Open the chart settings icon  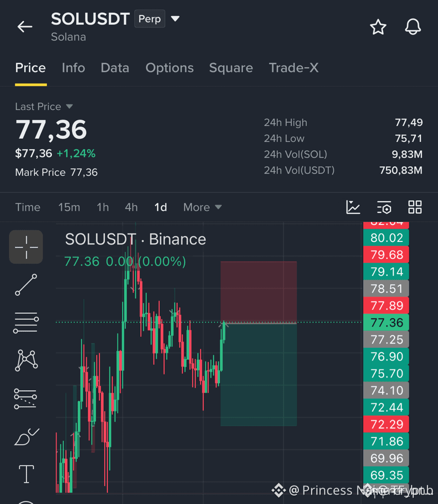point(384,207)
